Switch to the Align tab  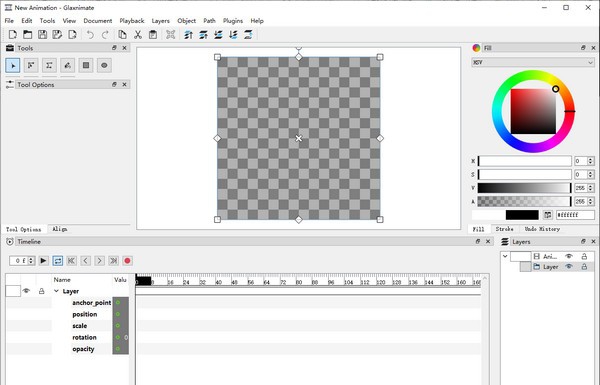click(x=60, y=229)
